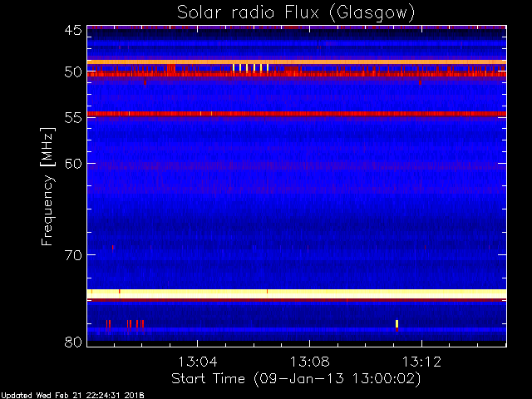Click the 50 MHz axis label
The height and width of the screenshot is (399, 532).
point(73,72)
